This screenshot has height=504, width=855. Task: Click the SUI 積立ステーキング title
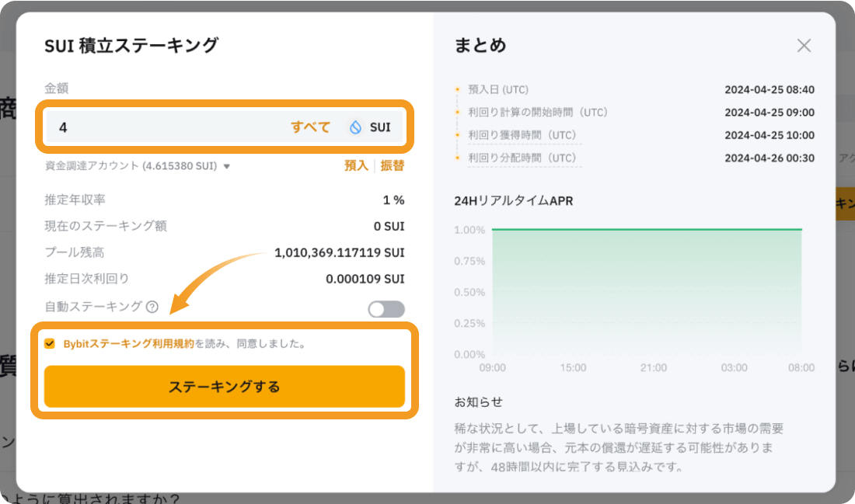[x=131, y=45]
